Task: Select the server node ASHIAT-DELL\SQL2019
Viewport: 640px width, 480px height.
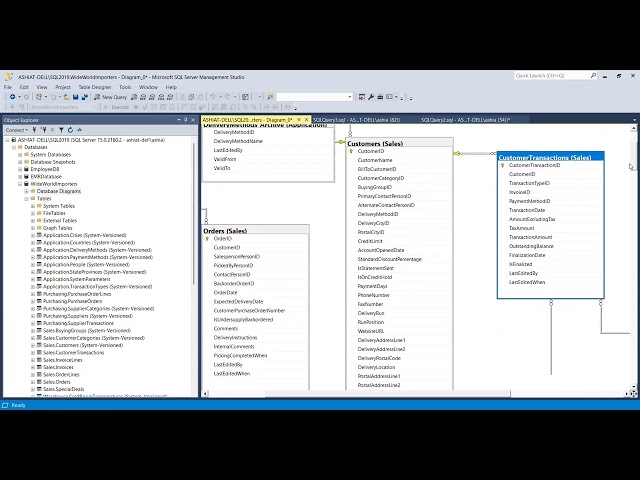Action: (91, 140)
